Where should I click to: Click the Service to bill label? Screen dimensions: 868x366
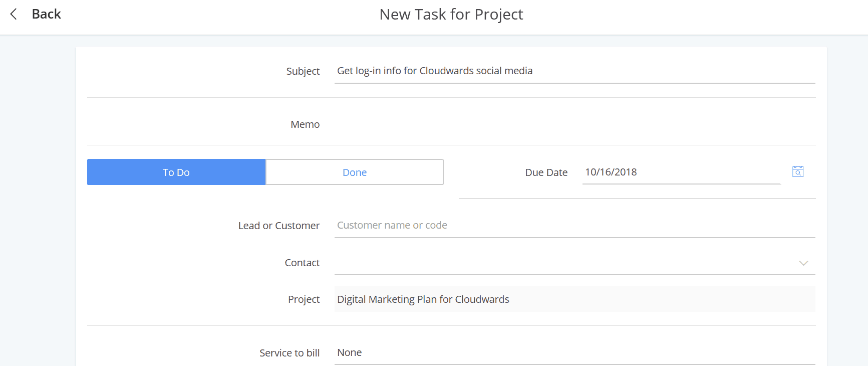pyautogui.click(x=290, y=353)
